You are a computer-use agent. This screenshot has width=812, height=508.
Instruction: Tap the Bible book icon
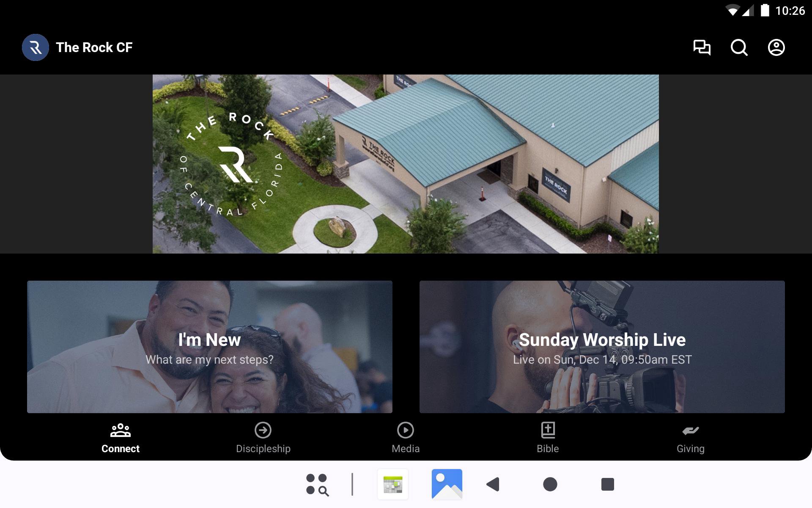point(548,430)
